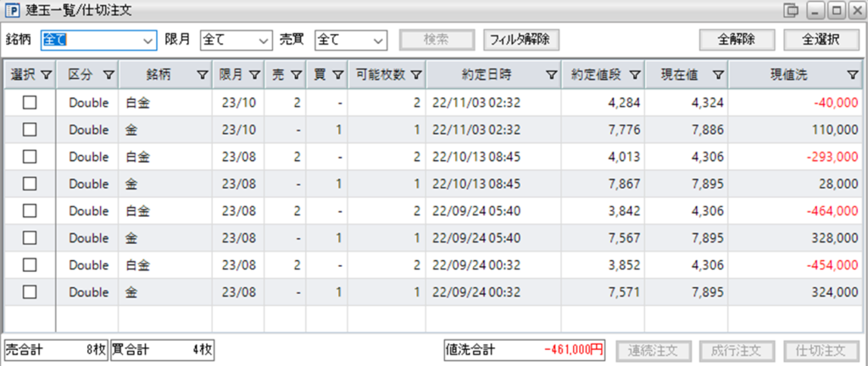Enable checkbox for 金 row priced 7,571

(x=30, y=292)
